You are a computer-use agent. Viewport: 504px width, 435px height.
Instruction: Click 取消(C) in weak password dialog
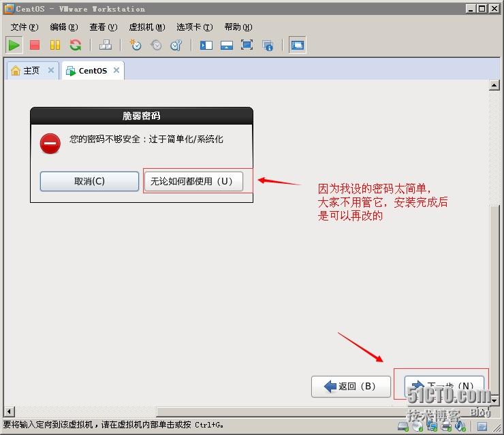point(89,181)
